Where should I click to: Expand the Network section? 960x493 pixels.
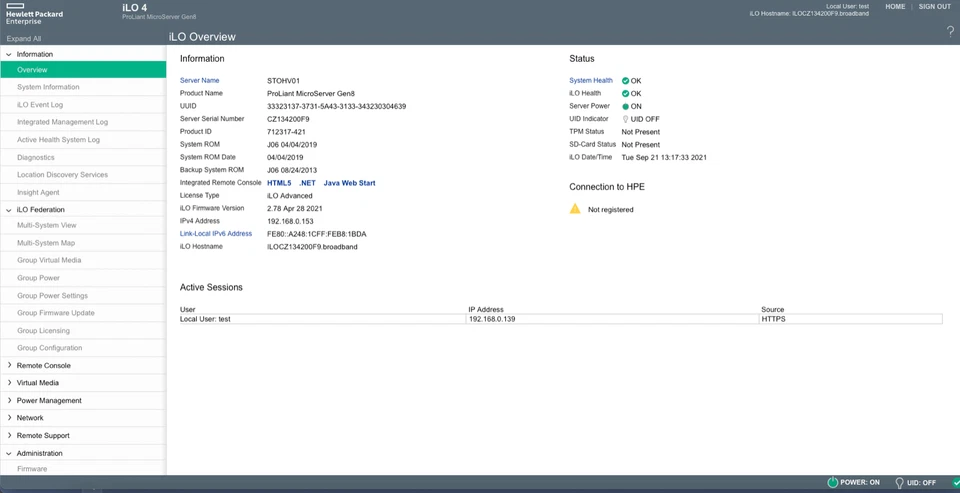(9, 418)
